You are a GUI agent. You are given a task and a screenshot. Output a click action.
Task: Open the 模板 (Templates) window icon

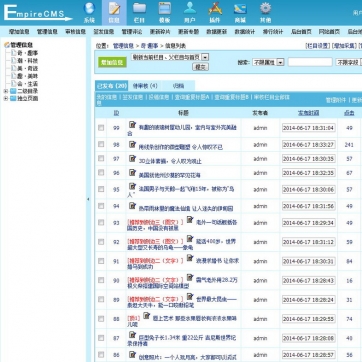coord(165,12)
